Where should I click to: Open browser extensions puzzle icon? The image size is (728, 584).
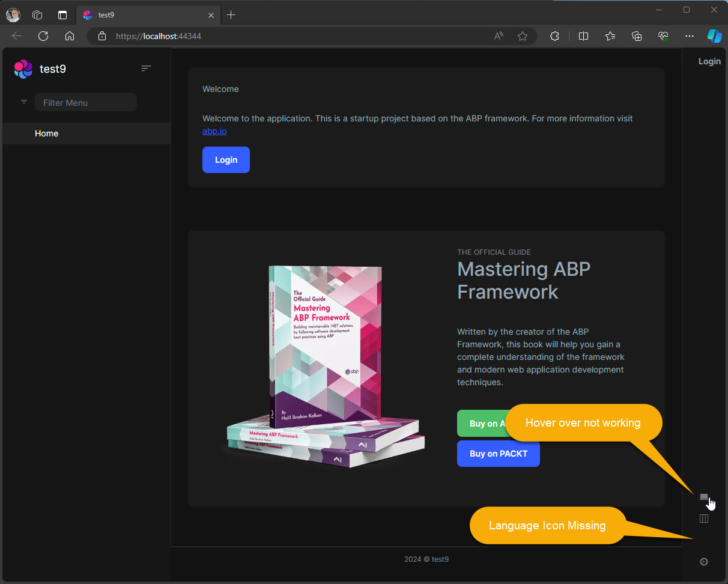tap(554, 36)
